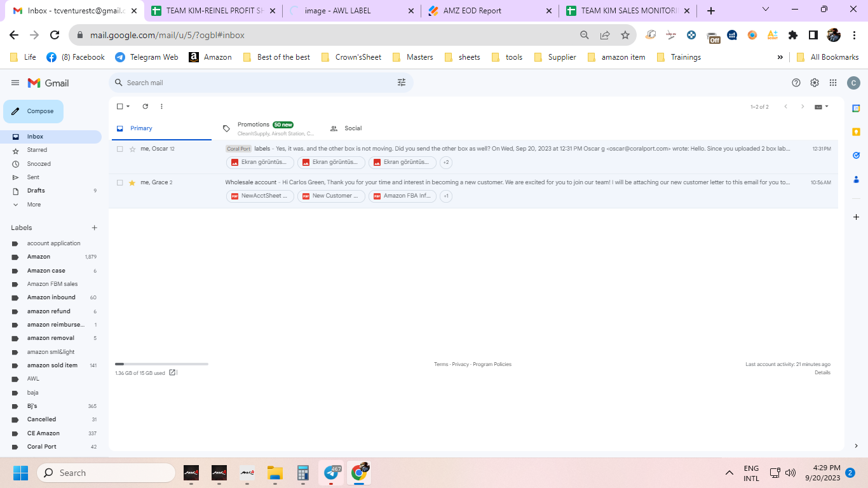Reload the page in Chrome

click(55, 35)
